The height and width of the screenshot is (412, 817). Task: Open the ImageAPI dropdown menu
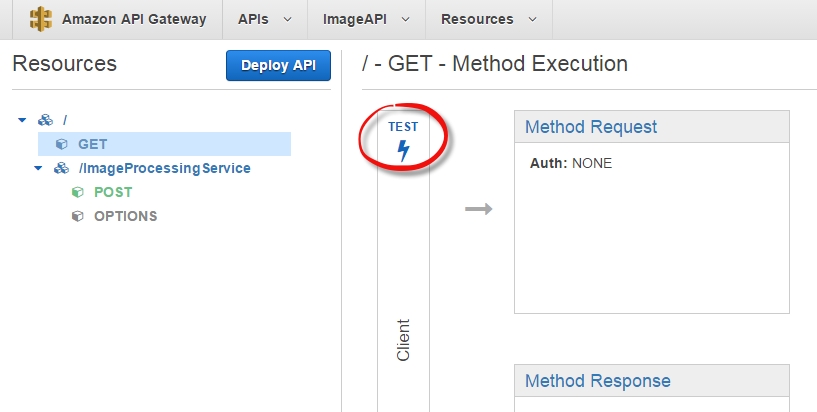366,19
